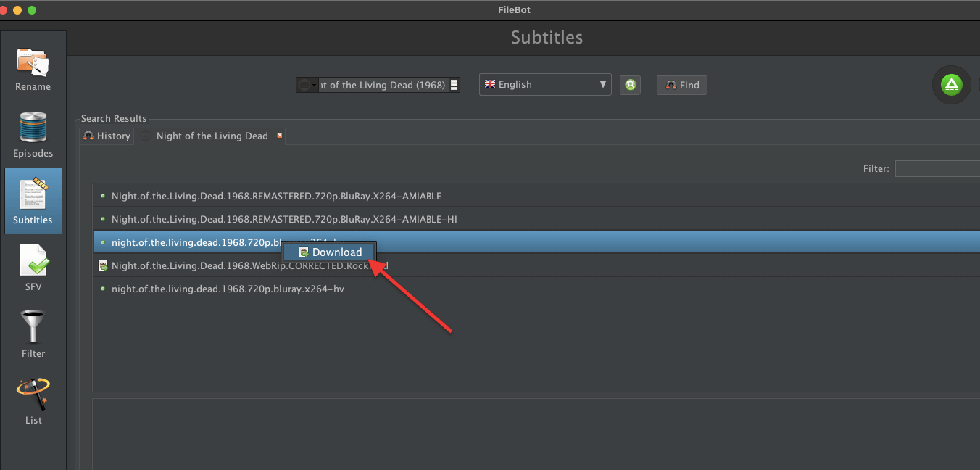Select the X264-AMIABLE-HI subtitle row

[x=536, y=219]
